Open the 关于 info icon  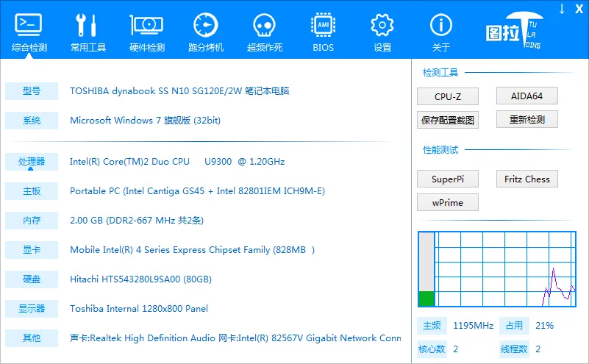tap(440, 26)
